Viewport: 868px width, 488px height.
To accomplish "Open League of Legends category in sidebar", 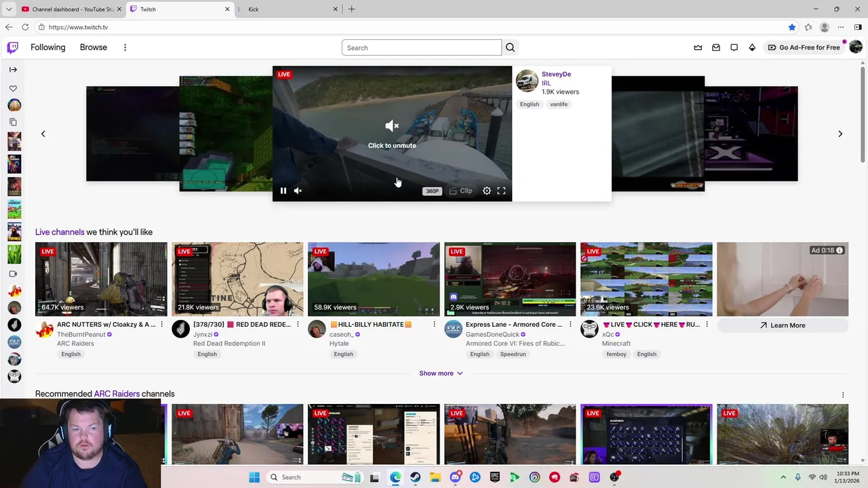I will click(x=14, y=186).
